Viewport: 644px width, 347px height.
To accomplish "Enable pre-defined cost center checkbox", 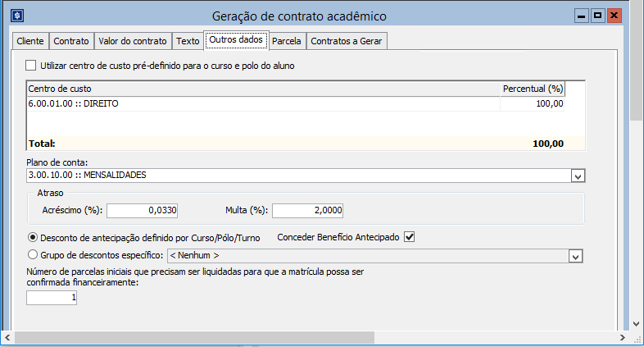I will click(x=32, y=65).
